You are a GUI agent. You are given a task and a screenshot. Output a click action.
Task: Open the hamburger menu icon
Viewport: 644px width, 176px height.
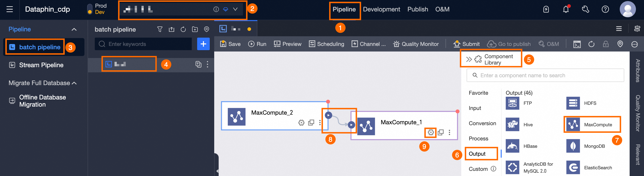[9, 9]
